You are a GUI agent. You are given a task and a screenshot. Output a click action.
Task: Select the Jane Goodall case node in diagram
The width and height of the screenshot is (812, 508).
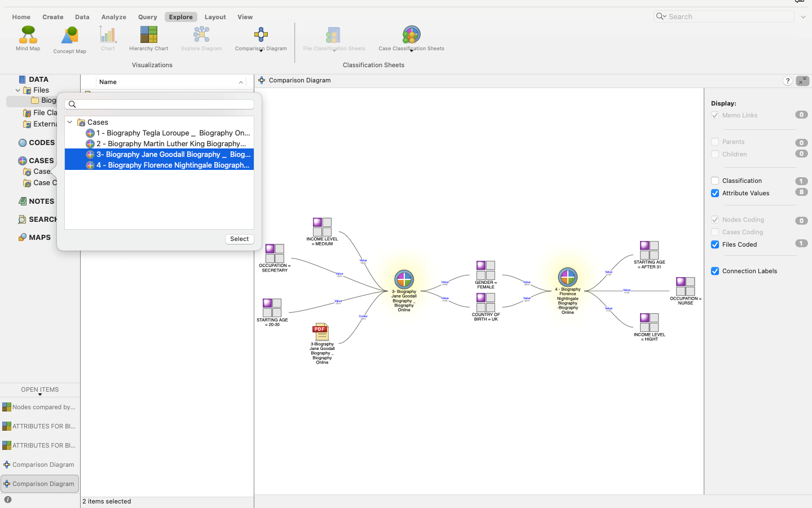click(x=404, y=279)
